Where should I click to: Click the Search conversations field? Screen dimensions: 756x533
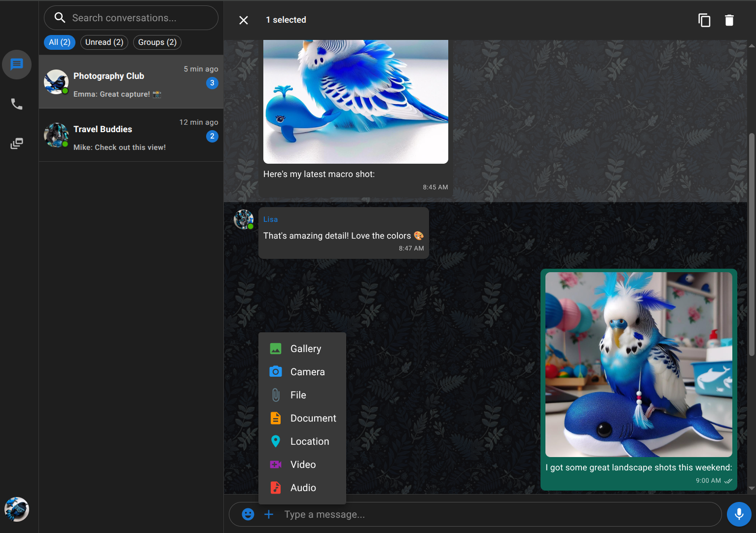point(131,18)
